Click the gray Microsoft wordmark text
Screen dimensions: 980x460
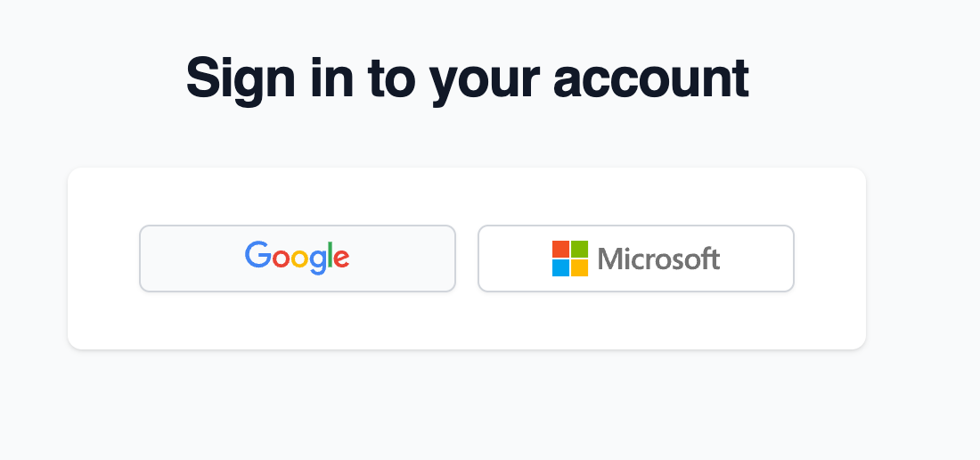[658, 259]
